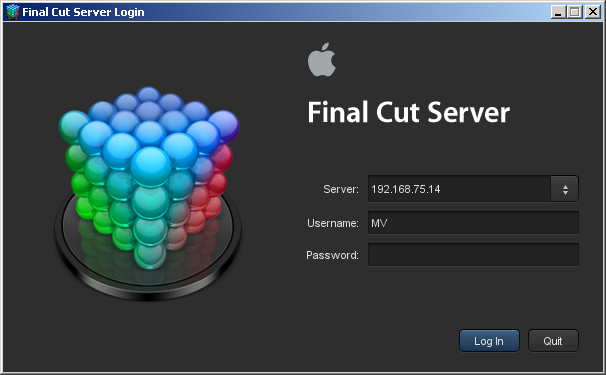This screenshot has width=606, height=375.
Task: Click the 'Final Cut Server' heading text
Action: tap(409, 112)
